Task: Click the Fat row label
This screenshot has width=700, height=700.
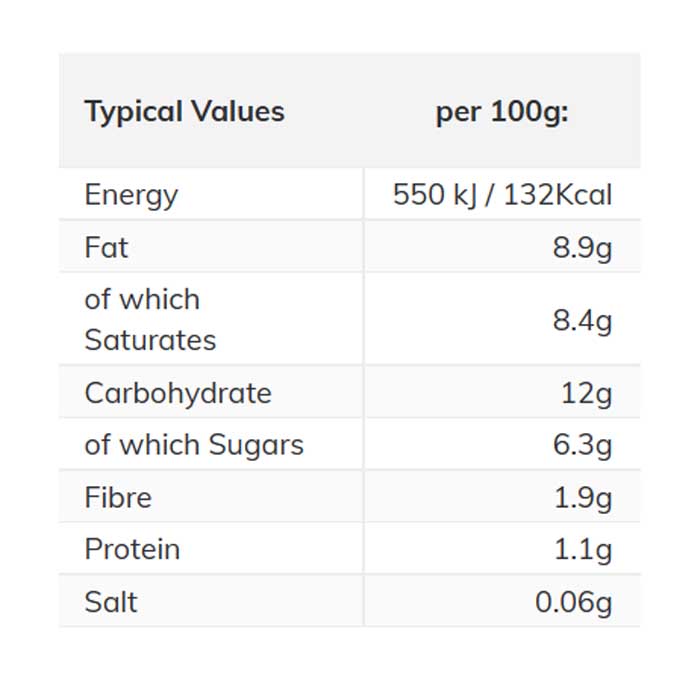Action: pos(106,247)
